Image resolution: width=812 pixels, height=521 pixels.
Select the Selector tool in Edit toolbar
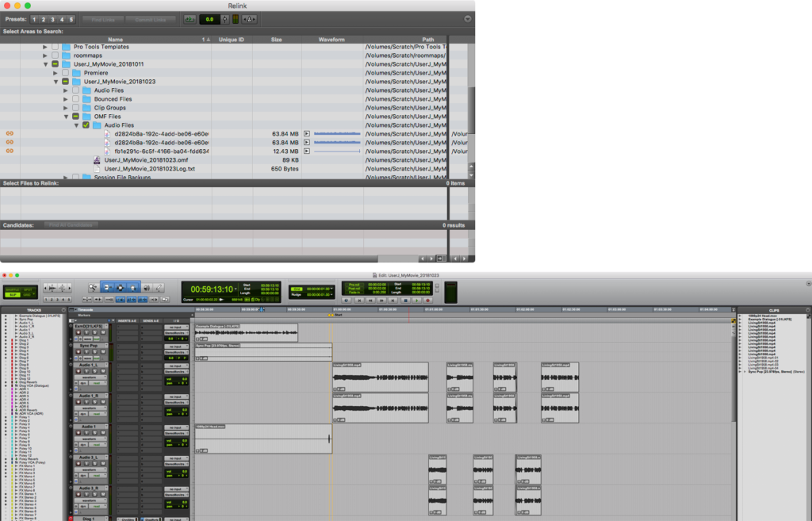coord(120,287)
